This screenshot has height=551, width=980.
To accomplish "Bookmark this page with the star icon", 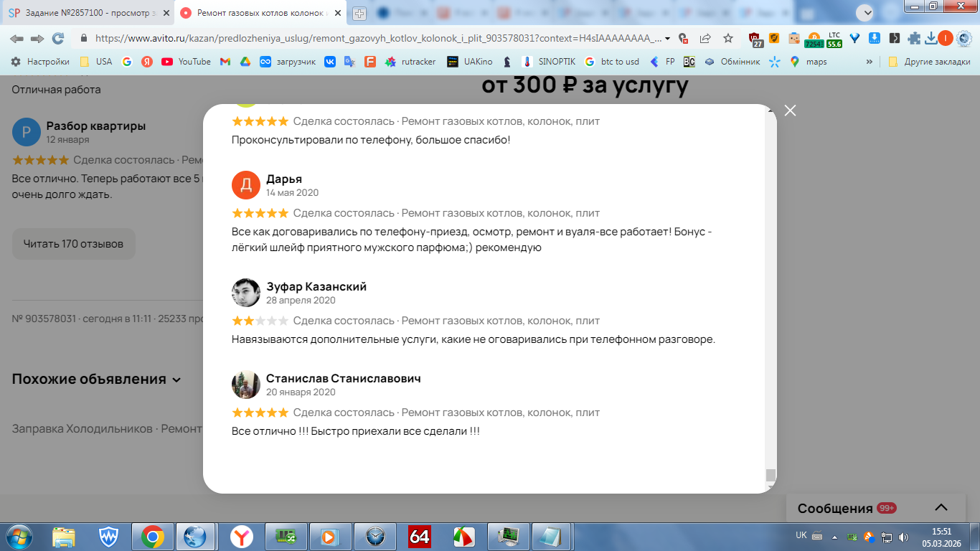I will coord(728,38).
